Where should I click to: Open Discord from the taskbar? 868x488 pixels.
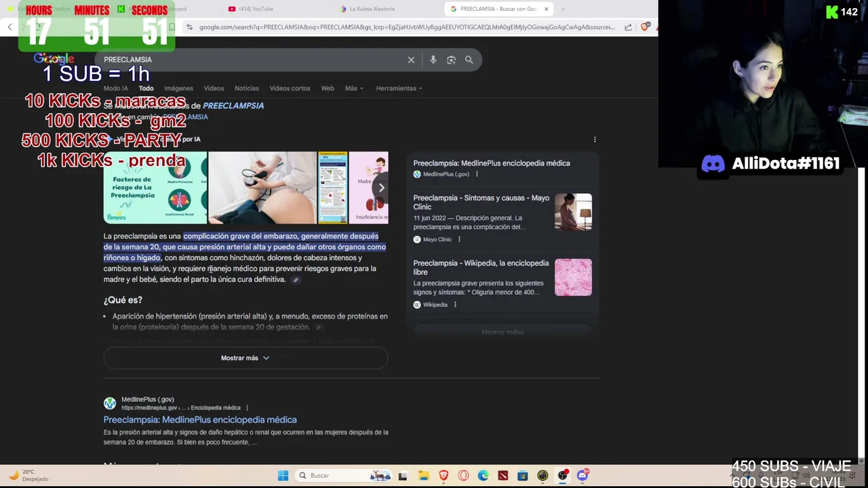click(583, 476)
